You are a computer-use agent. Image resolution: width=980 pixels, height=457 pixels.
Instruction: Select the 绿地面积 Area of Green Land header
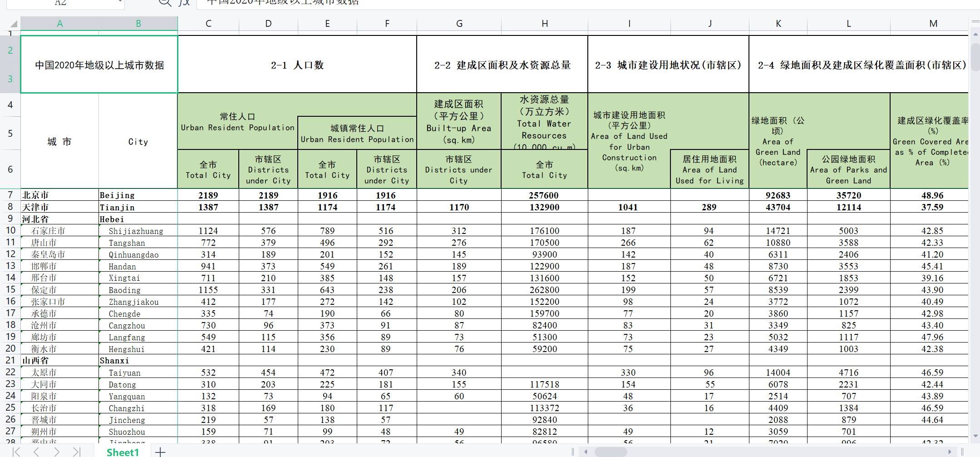coord(778,141)
